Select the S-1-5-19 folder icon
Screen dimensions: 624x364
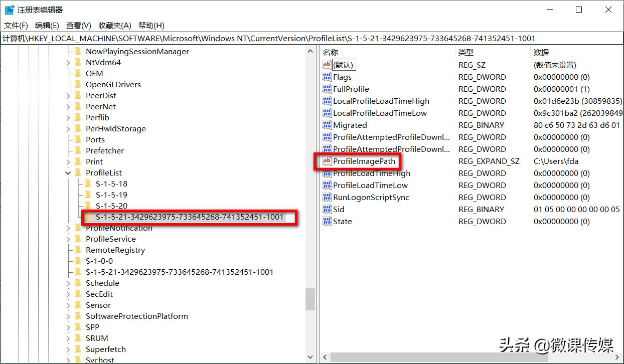[x=88, y=195]
